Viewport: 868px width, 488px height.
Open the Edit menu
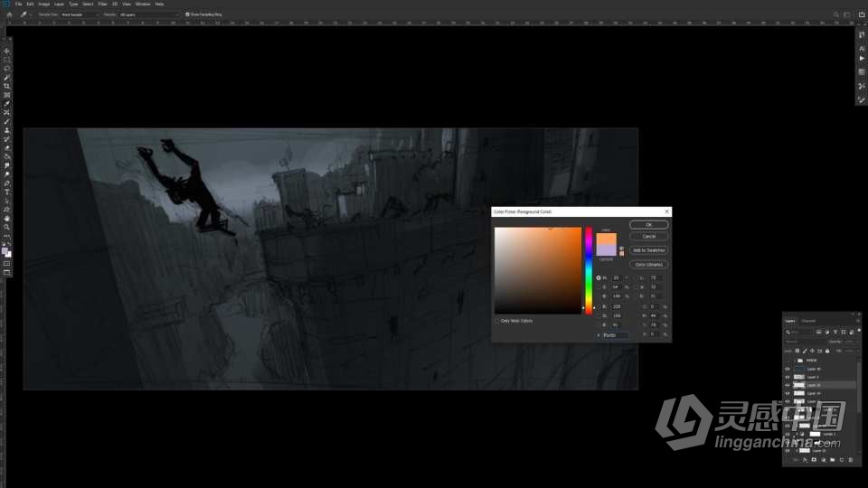click(30, 4)
